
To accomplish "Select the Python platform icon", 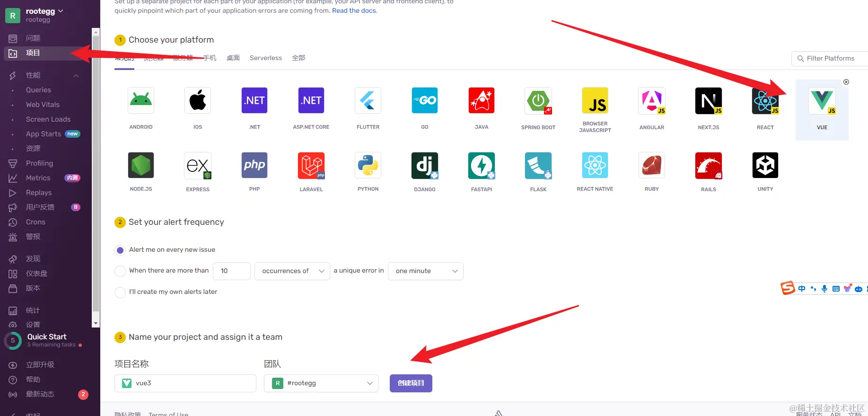I will pos(368,165).
